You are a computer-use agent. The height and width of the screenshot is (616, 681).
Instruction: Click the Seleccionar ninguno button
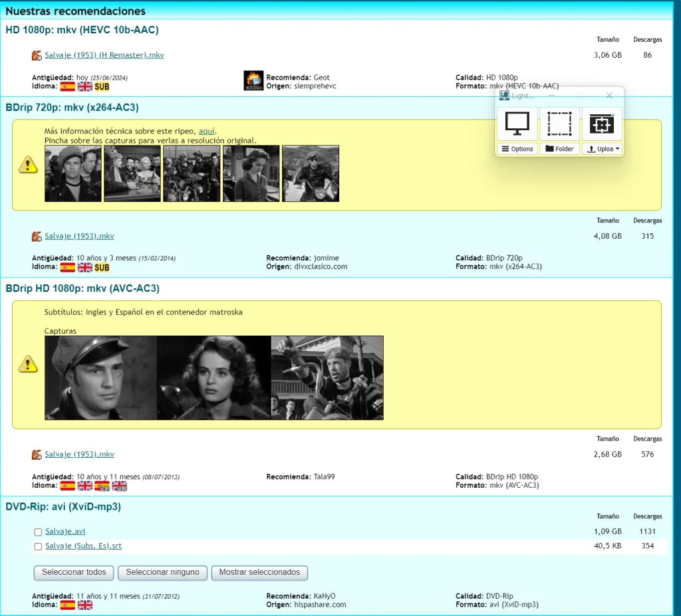[162, 573]
